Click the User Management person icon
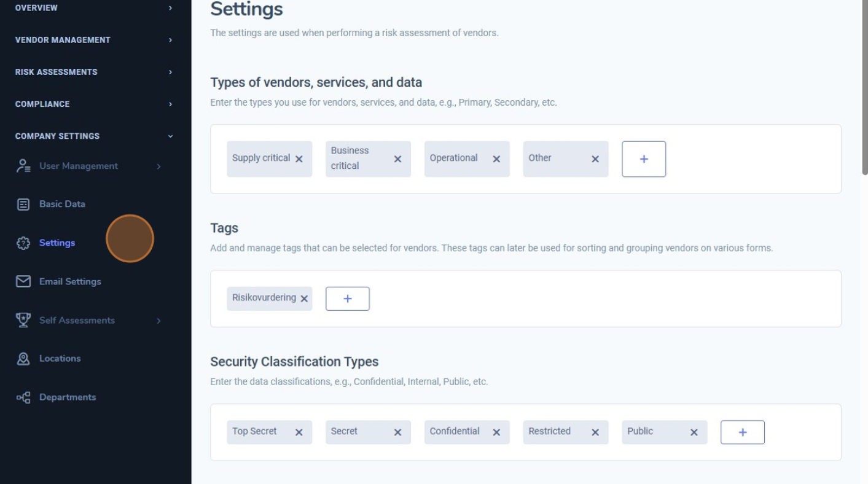The image size is (868, 484). tap(23, 166)
